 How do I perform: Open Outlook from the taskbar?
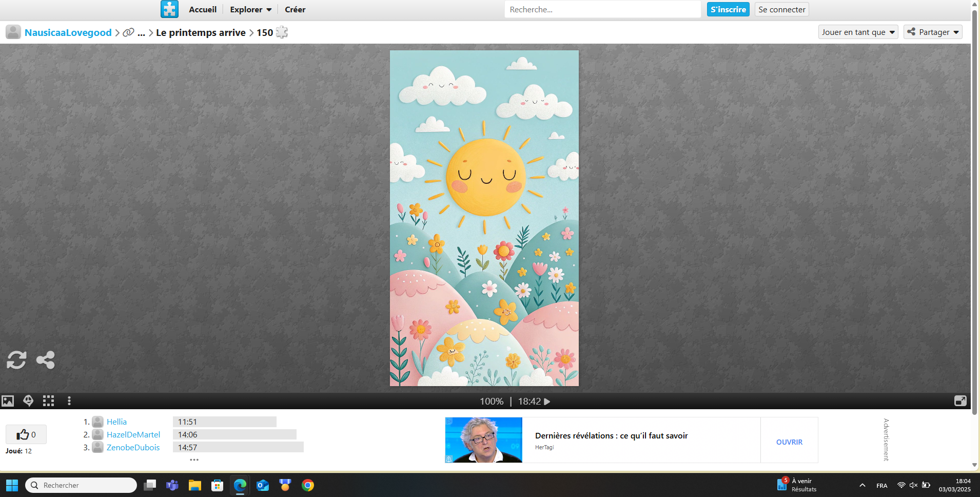pyautogui.click(x=263, y=485)
